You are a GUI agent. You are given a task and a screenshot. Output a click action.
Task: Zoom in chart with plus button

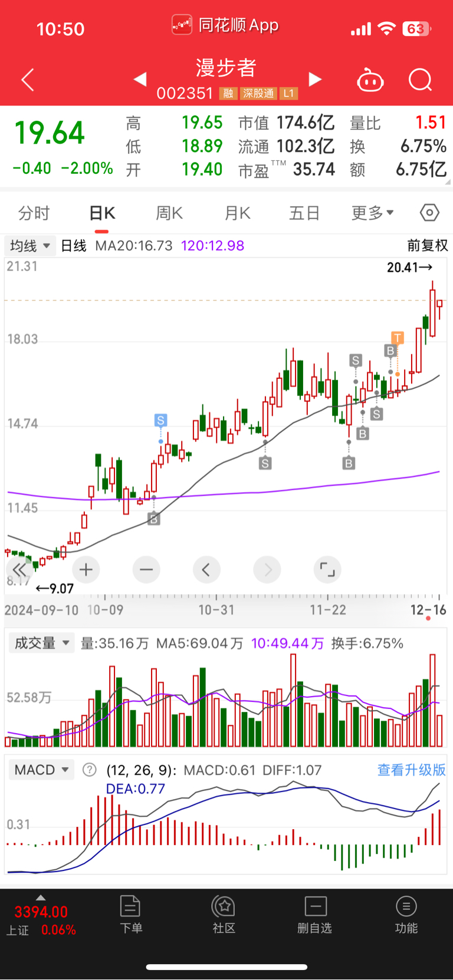86,570
